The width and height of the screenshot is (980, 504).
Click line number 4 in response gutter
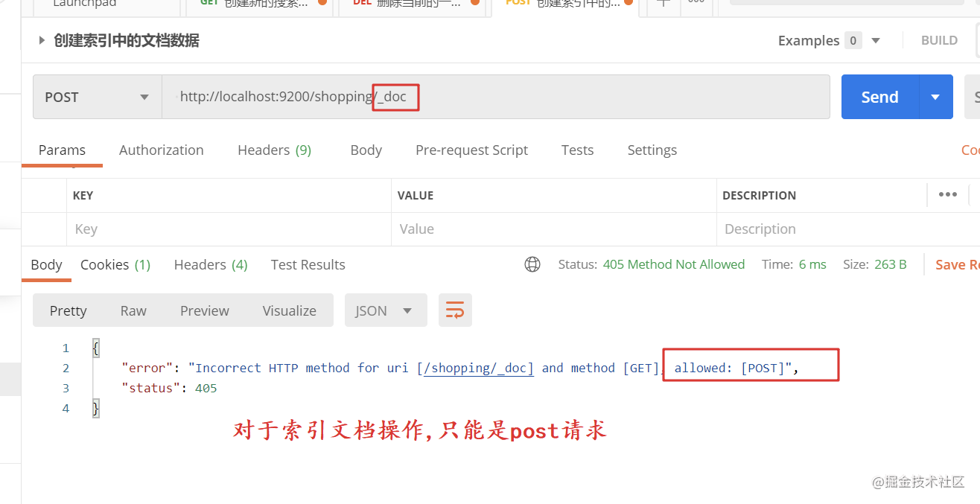[66, 408]
